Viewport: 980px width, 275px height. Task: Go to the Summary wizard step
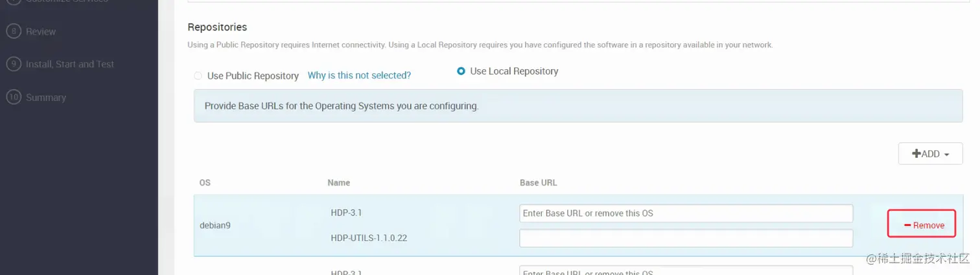[x=46, y=98]
